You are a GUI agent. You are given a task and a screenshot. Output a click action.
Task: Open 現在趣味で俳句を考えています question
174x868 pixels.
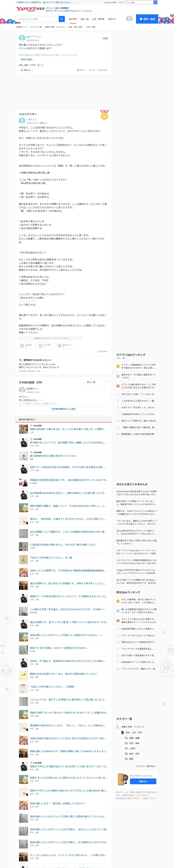[x=68, y=726]
